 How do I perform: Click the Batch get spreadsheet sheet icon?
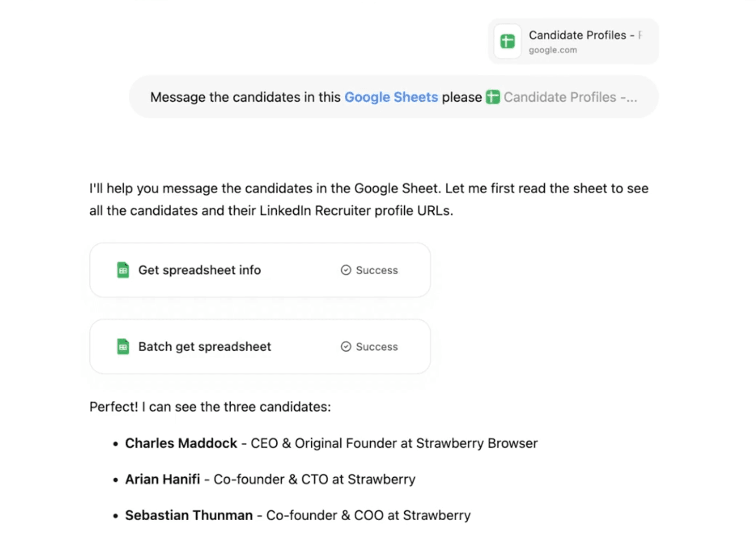click(123, 347)
